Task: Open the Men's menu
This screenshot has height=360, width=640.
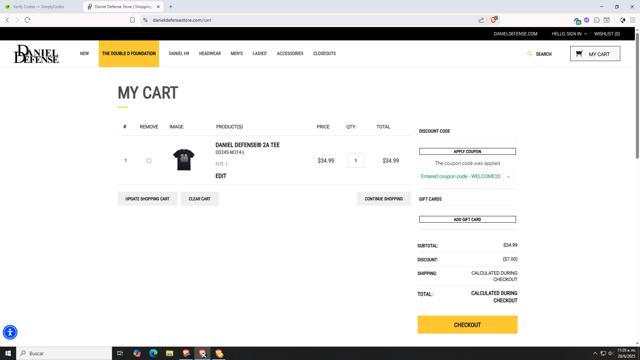Action: pos(237,53)
